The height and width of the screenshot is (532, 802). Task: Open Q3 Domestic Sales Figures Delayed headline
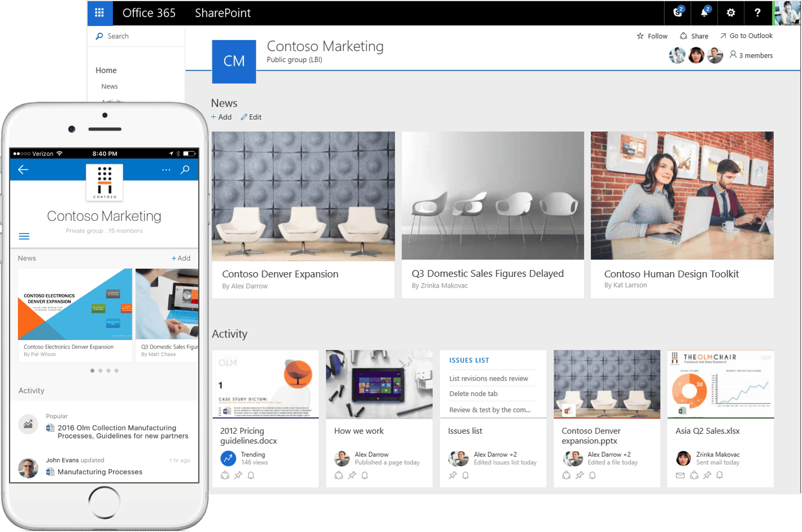tap(487, 273)
